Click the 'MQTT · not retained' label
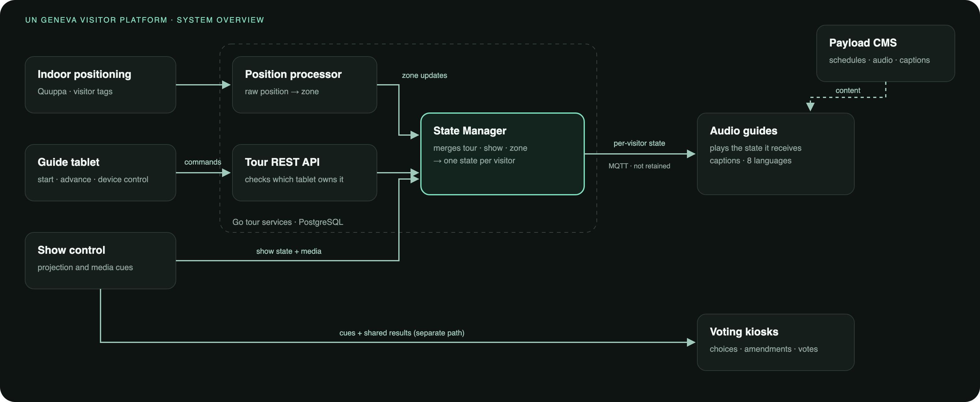Viewport: 980px width, 402px height. click(639, 166)
